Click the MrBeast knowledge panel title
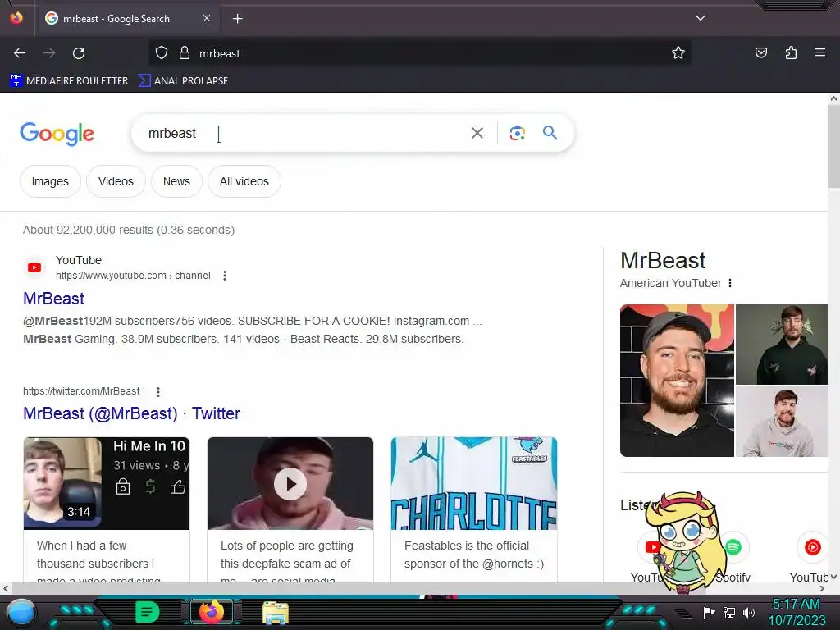The image size is (840, 630). coord(663,260)
